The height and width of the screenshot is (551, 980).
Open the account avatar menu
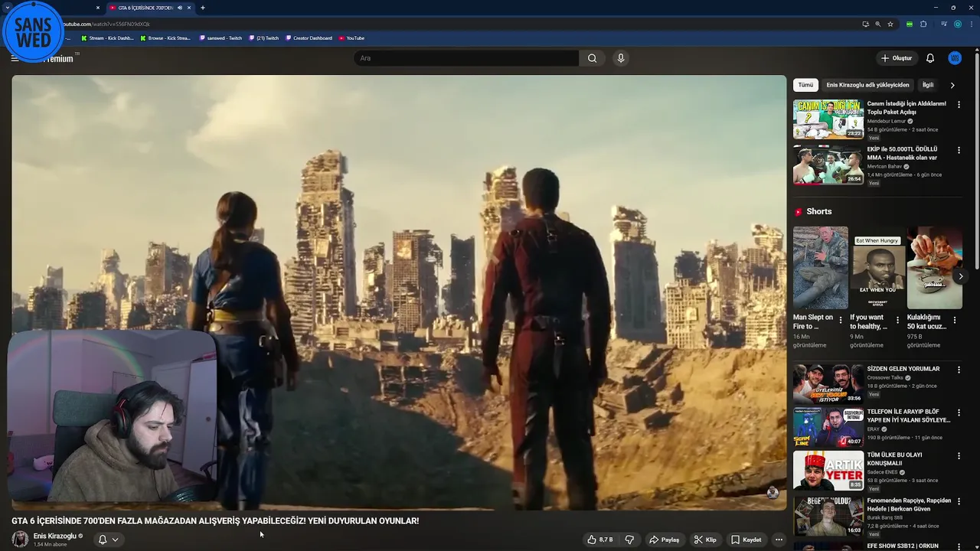pos(955,58)
